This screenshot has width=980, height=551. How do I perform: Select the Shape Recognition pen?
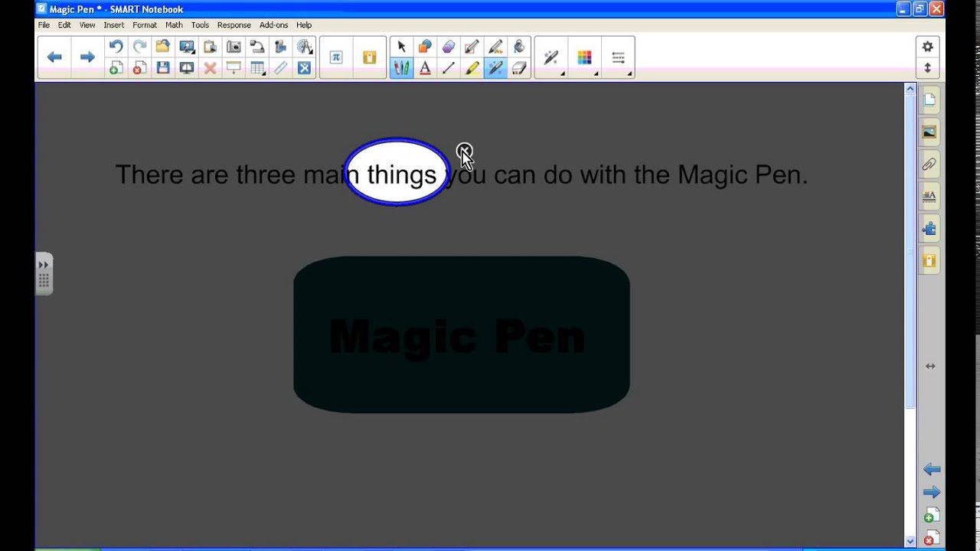pyautogui.click(x=472, y=47)
